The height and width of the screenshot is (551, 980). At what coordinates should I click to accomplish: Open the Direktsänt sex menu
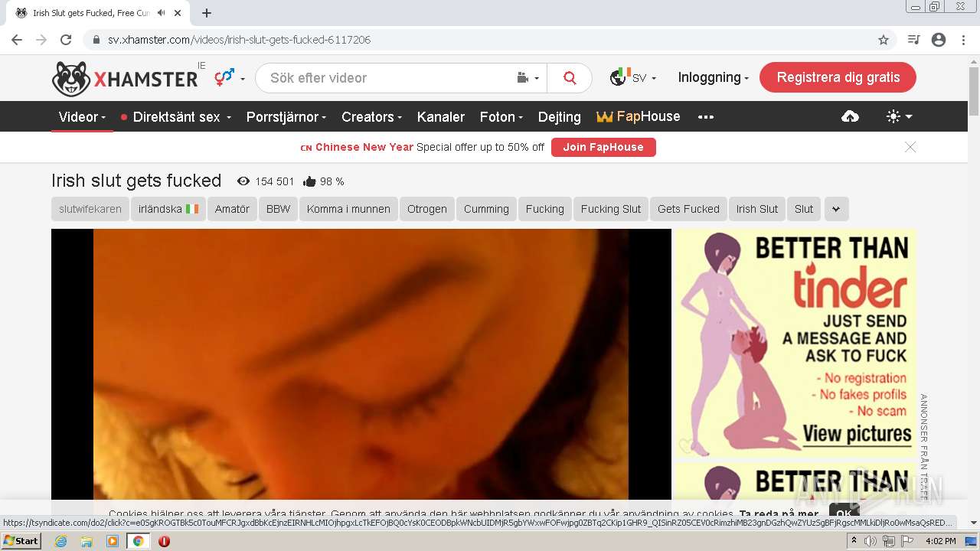click(176, 117)
